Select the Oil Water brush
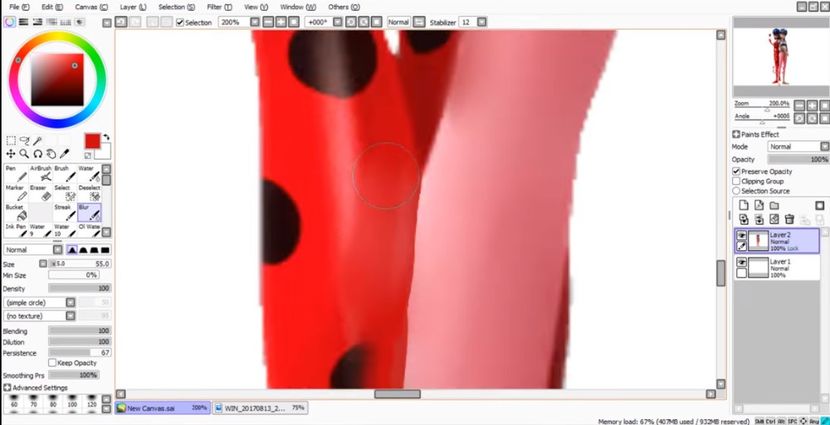Screen dimensions: 830x425 coord(89,230)
